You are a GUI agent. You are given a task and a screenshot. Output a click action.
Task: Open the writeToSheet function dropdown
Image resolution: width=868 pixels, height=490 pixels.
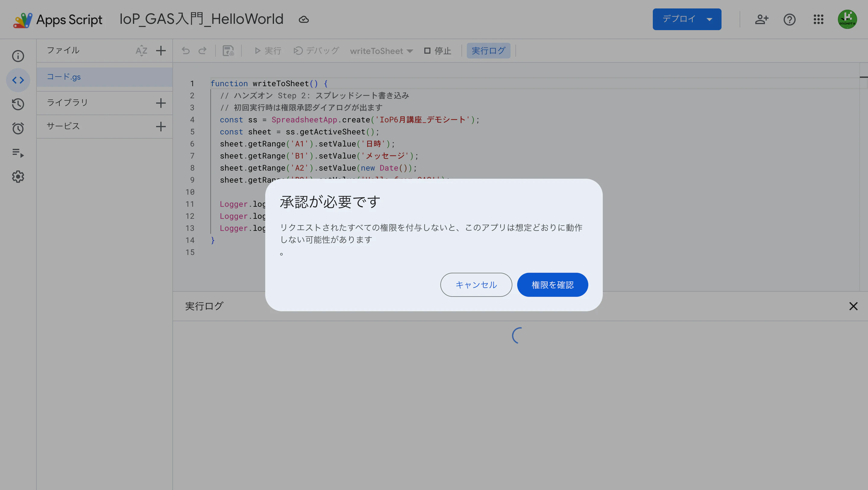(382, 51)
